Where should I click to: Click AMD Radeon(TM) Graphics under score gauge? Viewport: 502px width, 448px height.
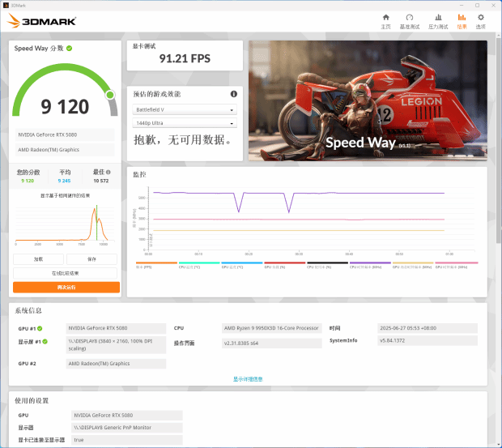(x=65, y=150)
